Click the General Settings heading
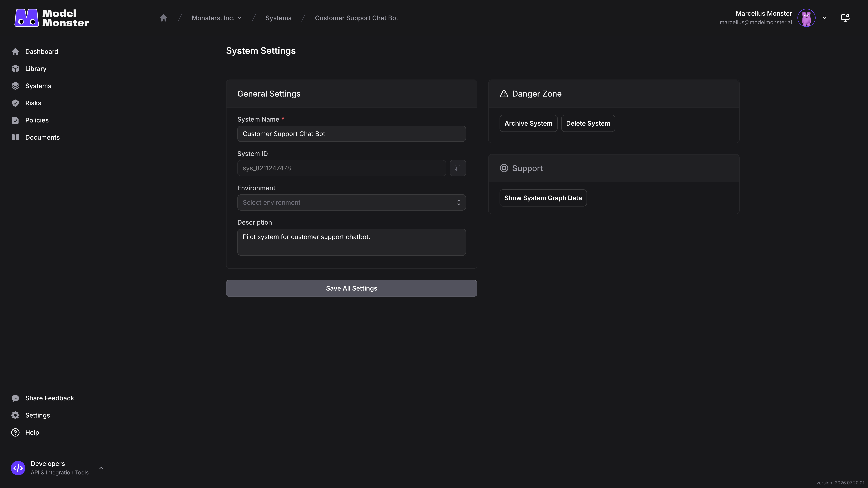 [x=269, y=94]
